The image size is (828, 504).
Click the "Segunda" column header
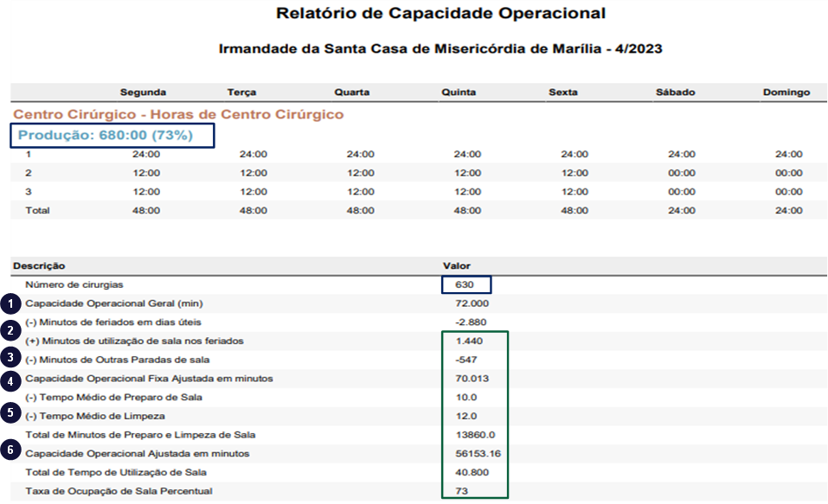143,93
